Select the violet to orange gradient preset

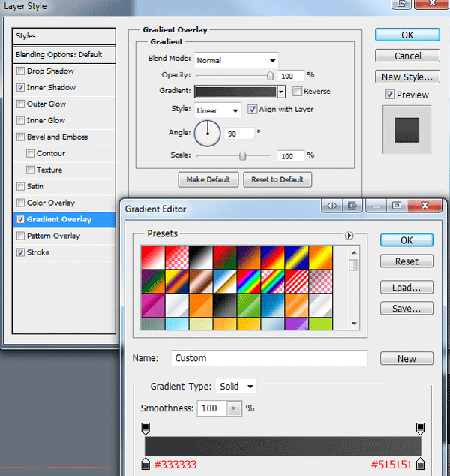click(249, 258)
